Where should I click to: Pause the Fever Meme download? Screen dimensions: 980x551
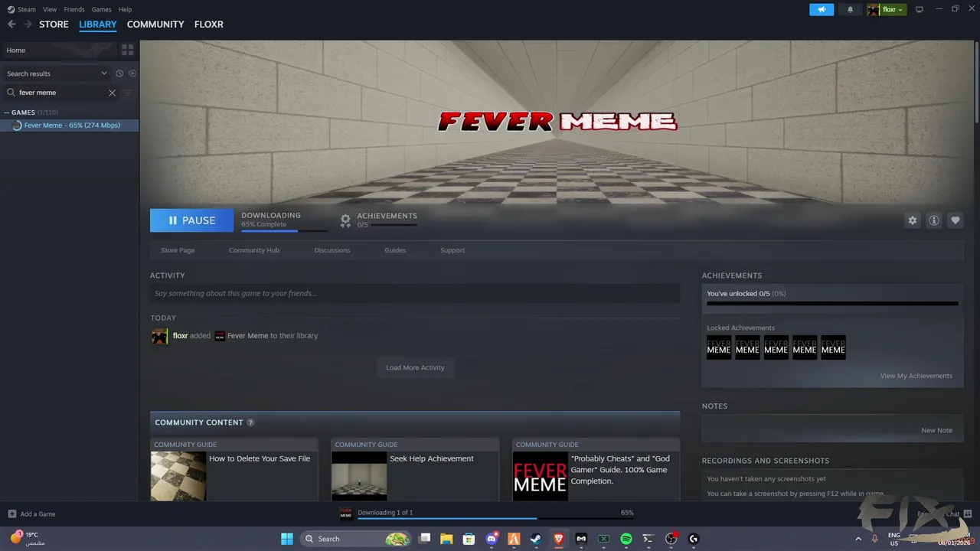coord(192,220)
